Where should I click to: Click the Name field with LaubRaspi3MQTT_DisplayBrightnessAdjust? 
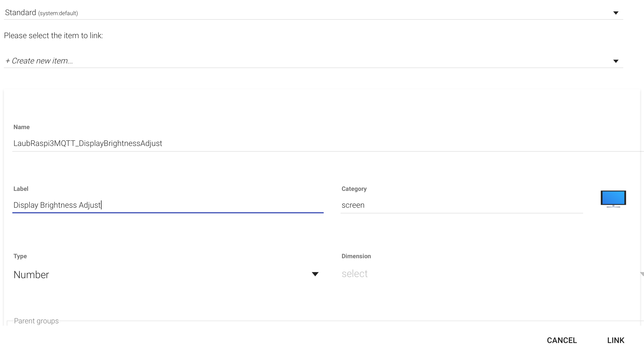88,143
